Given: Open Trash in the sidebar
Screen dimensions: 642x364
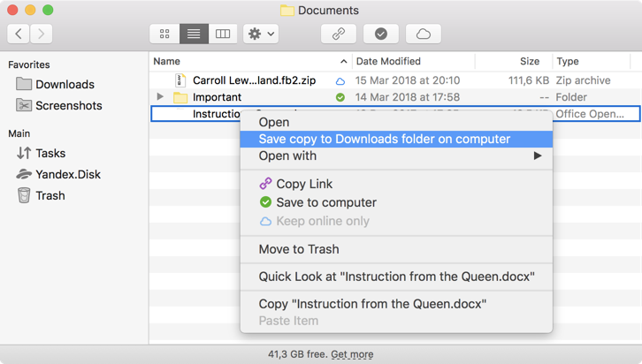Looking at the screenshot, I should pos(50,196).
